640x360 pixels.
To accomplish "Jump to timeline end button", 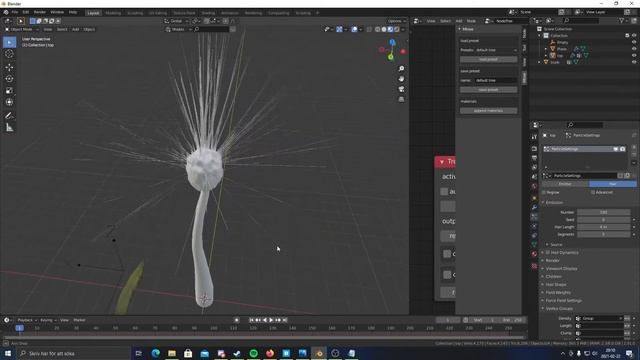I will (x=285, y=320).
